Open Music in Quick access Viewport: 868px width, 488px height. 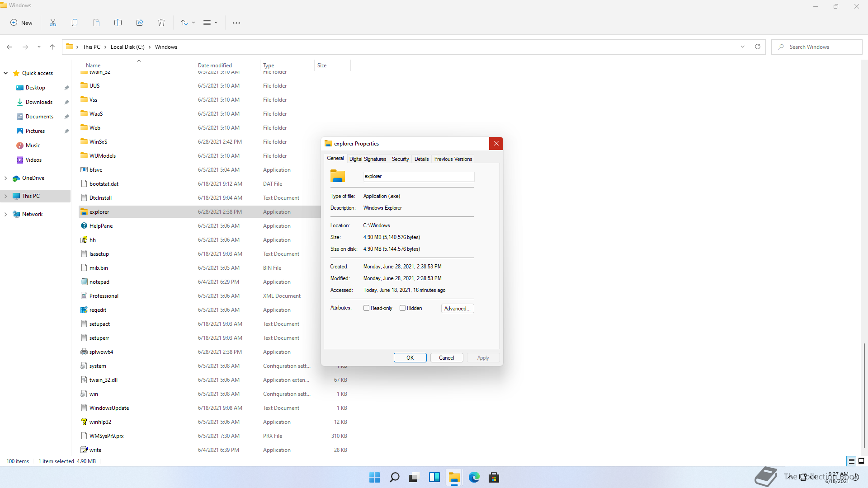[x=33, y=145]
